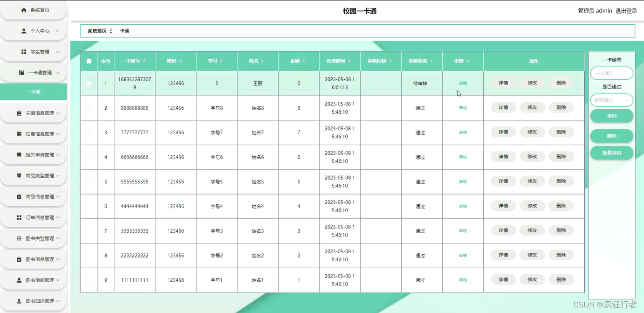Sort by 密码 column arrows

180,61
